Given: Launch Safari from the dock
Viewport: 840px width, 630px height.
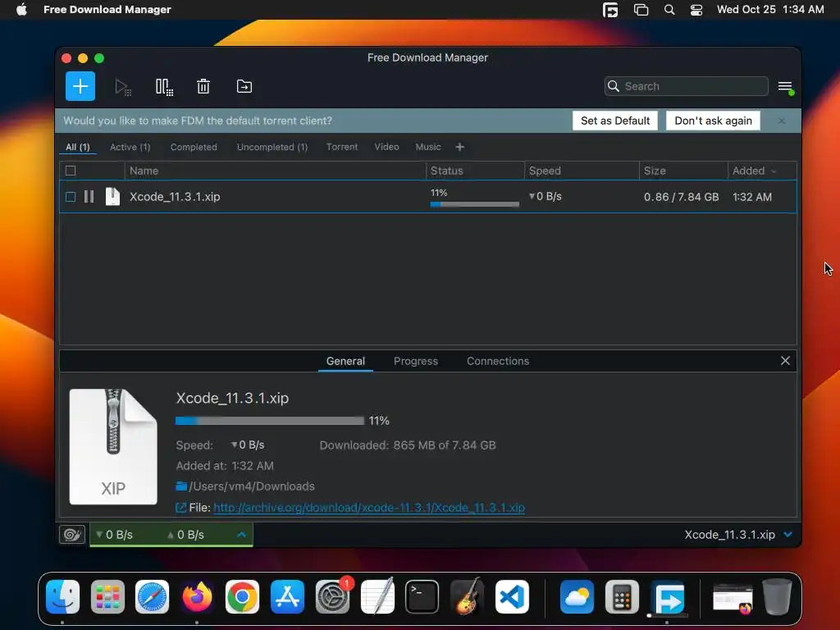Looking at the screenshot, I should click(152, 597).
